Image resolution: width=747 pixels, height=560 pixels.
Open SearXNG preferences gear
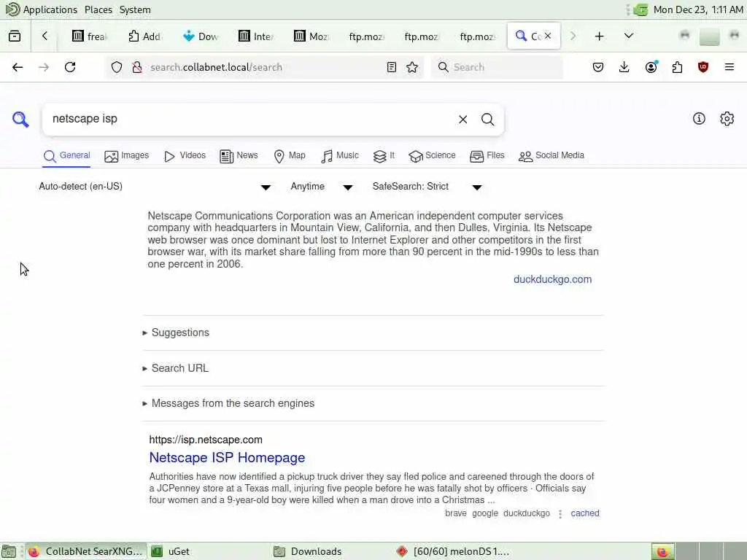pos(727,119)
